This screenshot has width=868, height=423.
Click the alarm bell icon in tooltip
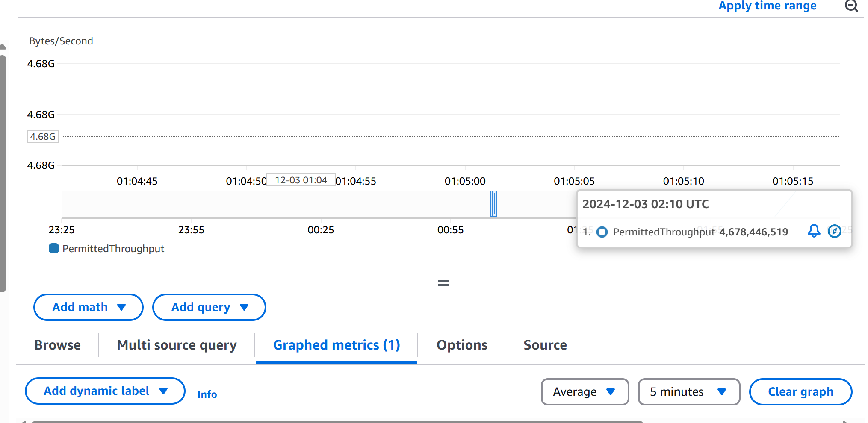click(x=814, y=231)
